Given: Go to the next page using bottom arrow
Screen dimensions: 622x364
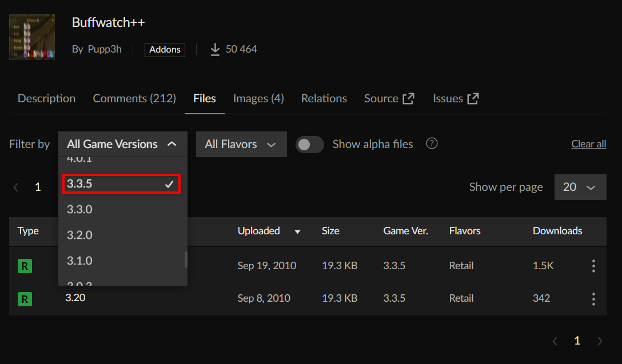Looking at the screenshot, I should [600, 341].
